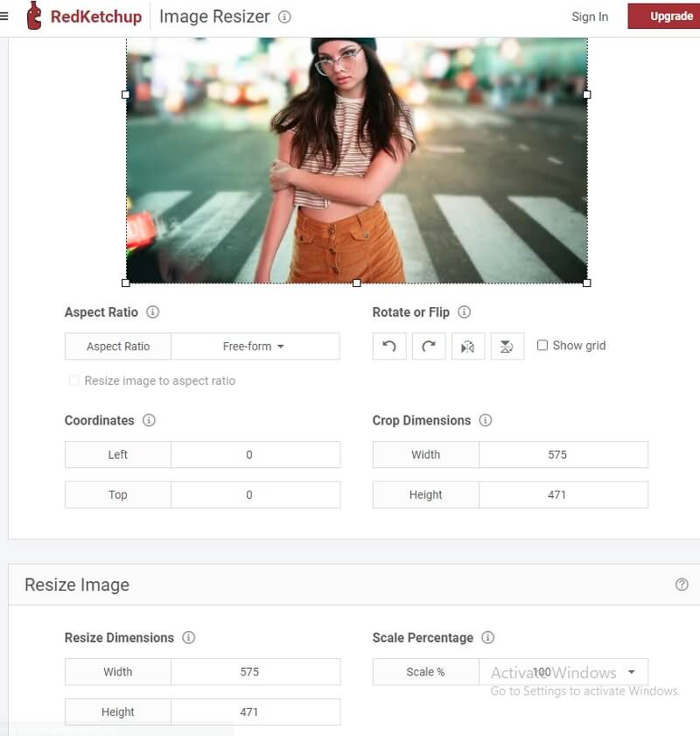Click the Resize Image help question icon

[682, 585]
